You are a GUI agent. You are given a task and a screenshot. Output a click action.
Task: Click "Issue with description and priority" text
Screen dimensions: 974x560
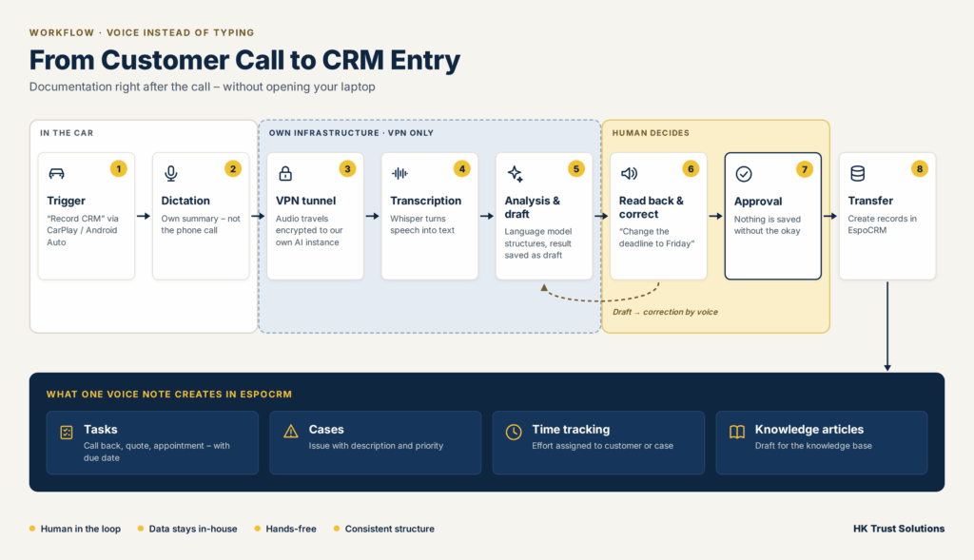point(376,446)
